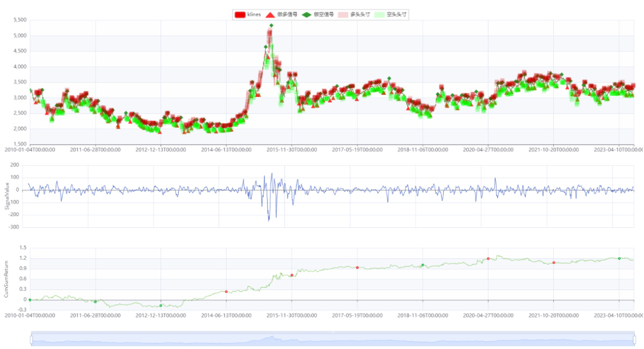Image resolution: width=644 pixels, height=349 pixels.
Task: Click the peak inside the zoom slider preview
Action: pos(272,337)
